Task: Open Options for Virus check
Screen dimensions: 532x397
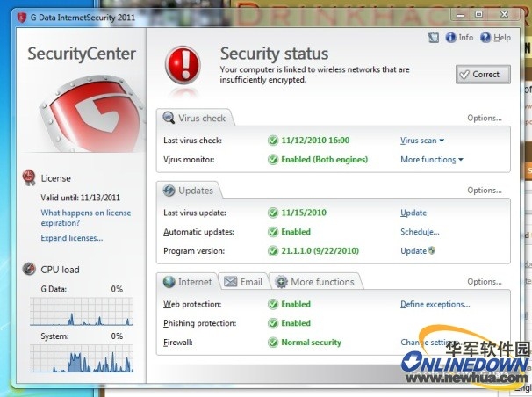Action: 485,118
